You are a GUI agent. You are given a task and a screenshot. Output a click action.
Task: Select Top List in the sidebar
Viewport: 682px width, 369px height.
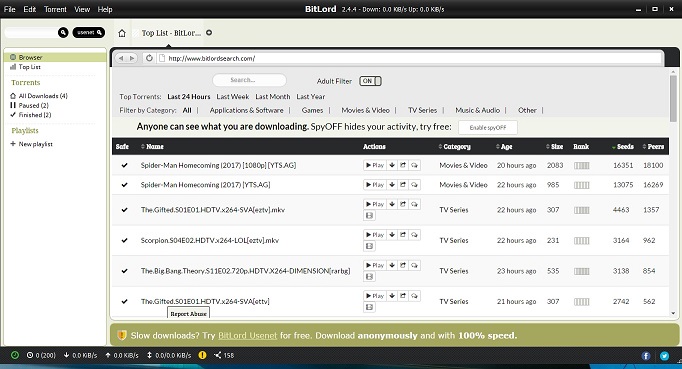[x=30, y=67]
